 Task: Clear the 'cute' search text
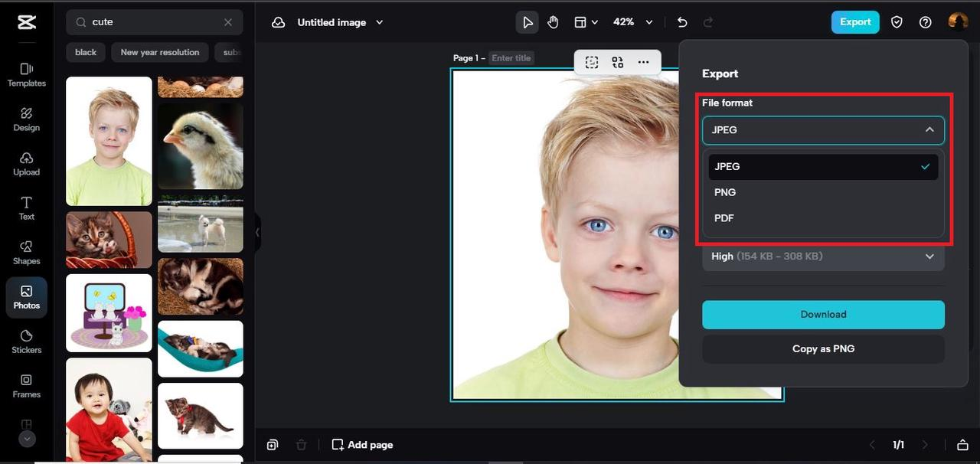click(228, 22)
